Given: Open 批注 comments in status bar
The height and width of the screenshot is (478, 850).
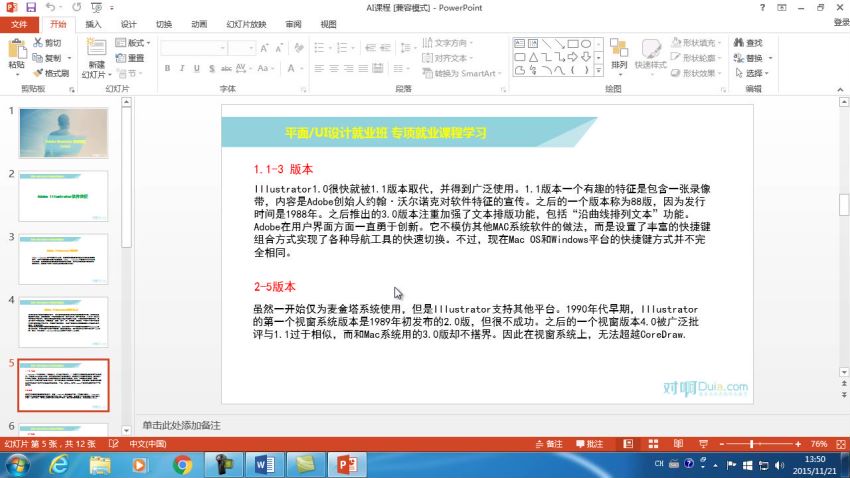Looking at the screenshot, I should click(x=589, y=444).
